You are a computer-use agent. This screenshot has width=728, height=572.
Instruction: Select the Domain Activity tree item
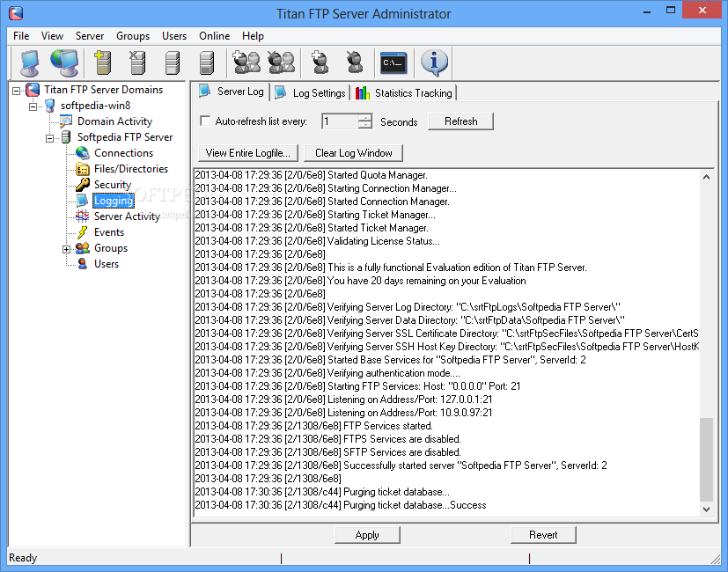pyautogui.click(x=114, y=121)
